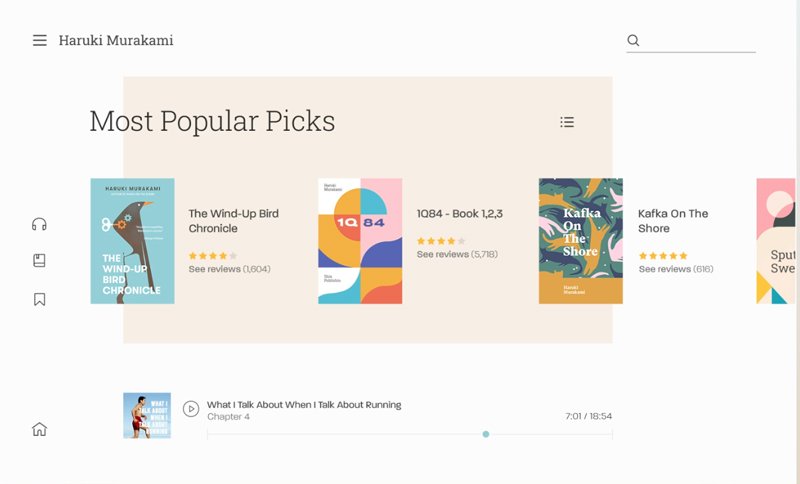Viewport: 800px width, 484px height.
Task: Click the search input field
Action: coord(698,41)
